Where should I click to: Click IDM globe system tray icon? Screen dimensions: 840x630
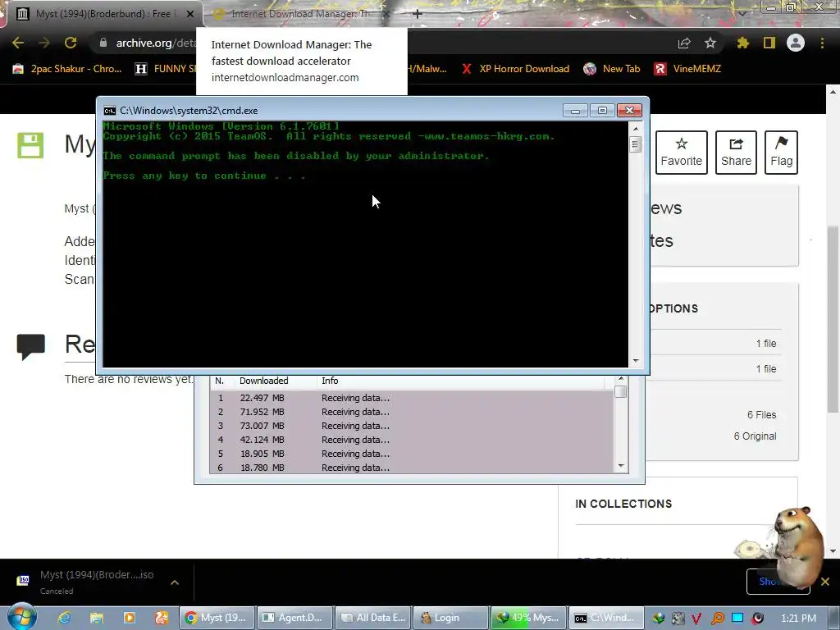[658, 619]
